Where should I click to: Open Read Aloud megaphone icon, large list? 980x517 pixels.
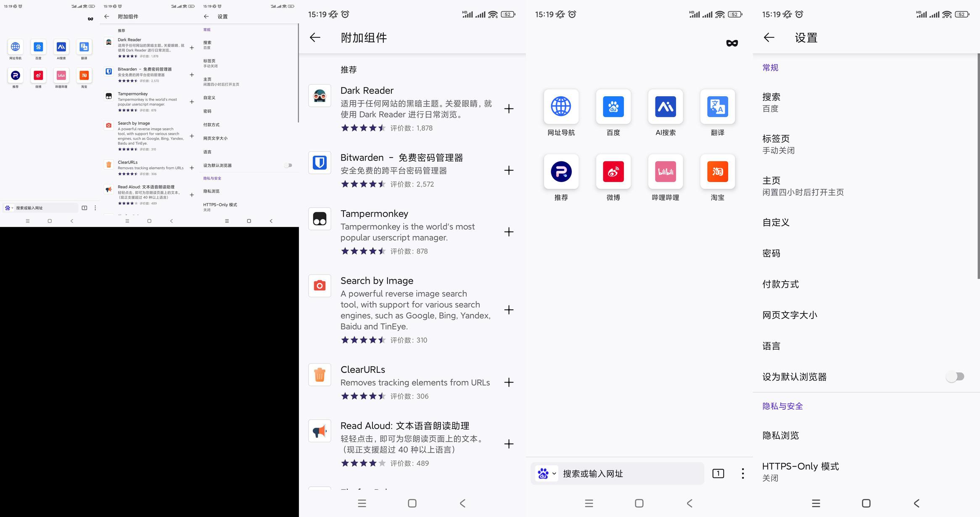point(320,431)
